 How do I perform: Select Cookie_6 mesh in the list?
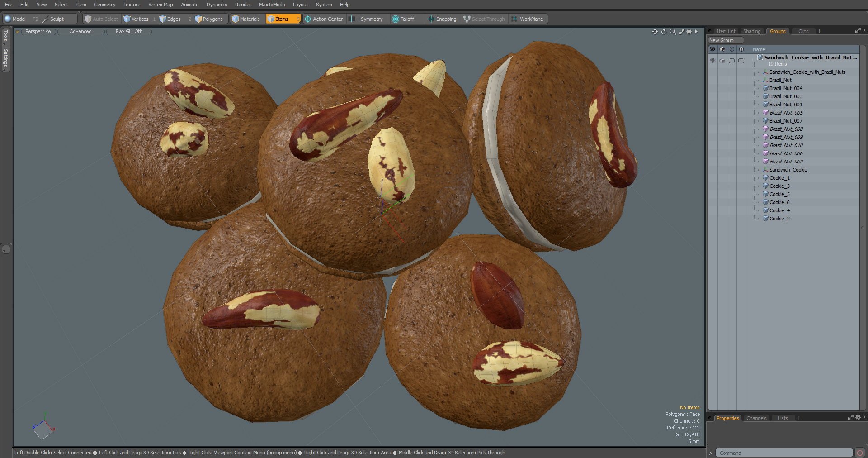[x=779, y=202]
